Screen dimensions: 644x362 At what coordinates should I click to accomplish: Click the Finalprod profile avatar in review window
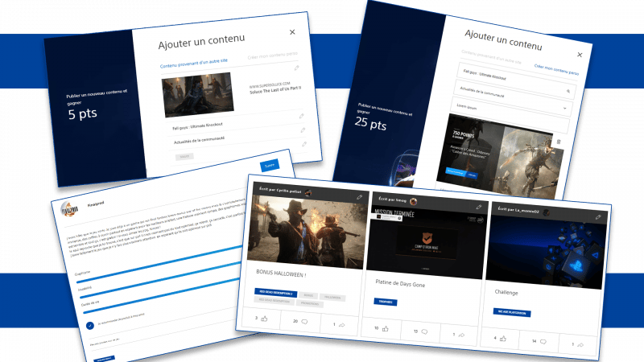tap(69, 209)
